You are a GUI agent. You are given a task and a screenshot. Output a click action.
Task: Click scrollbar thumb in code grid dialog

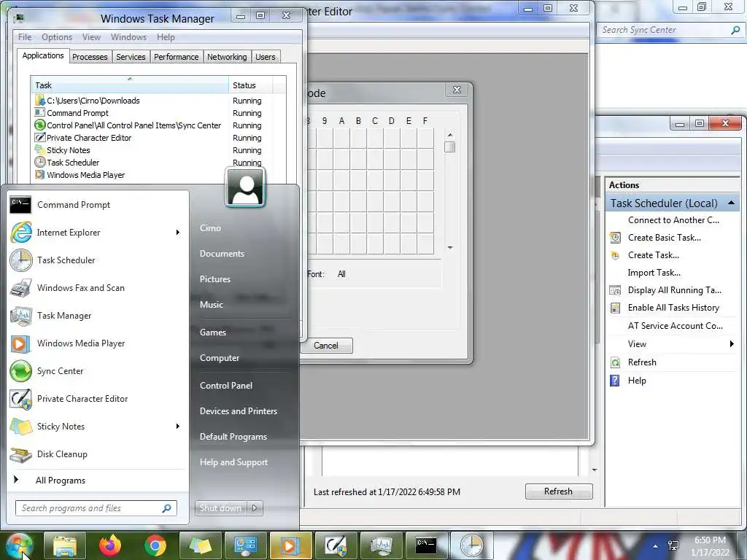coord(449,147)
